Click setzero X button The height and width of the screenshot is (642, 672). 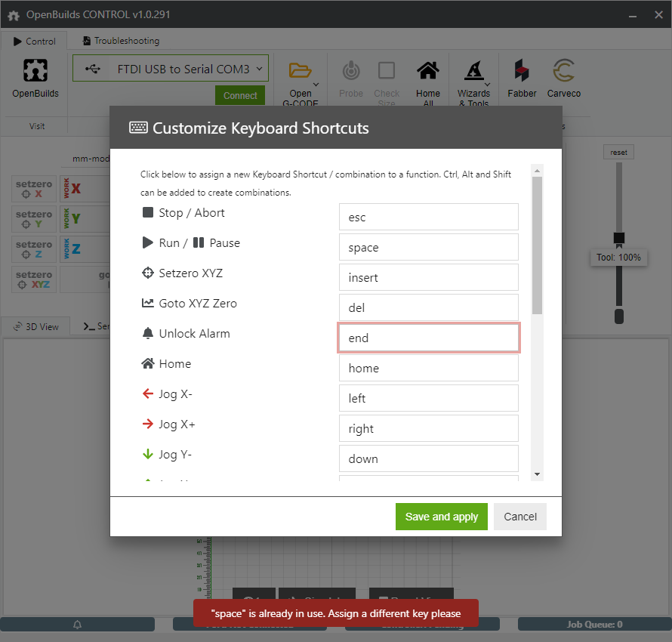(34, 189)
